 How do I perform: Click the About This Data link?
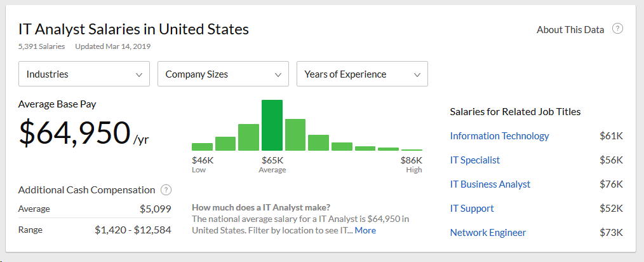pyautogui.click(x=570, y=29)
